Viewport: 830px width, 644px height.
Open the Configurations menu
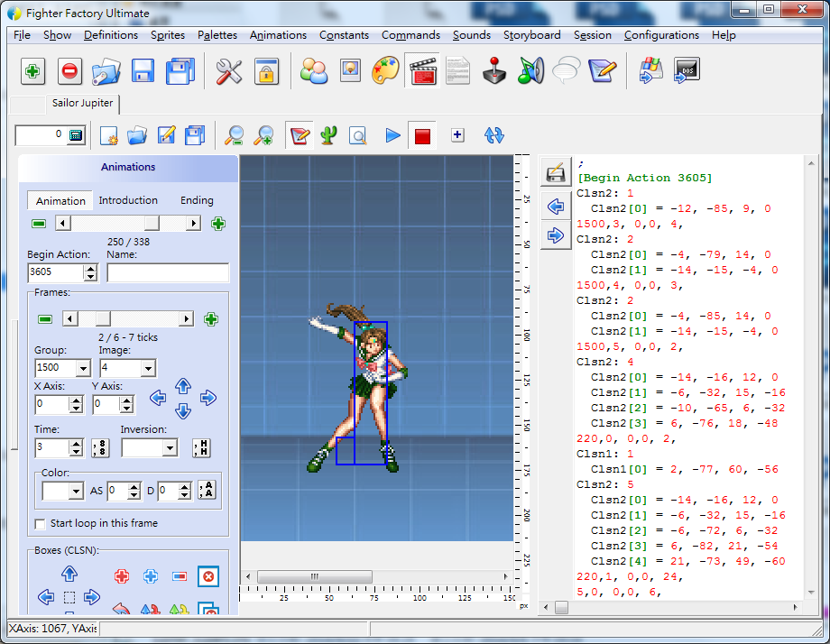tap(661, 35)
